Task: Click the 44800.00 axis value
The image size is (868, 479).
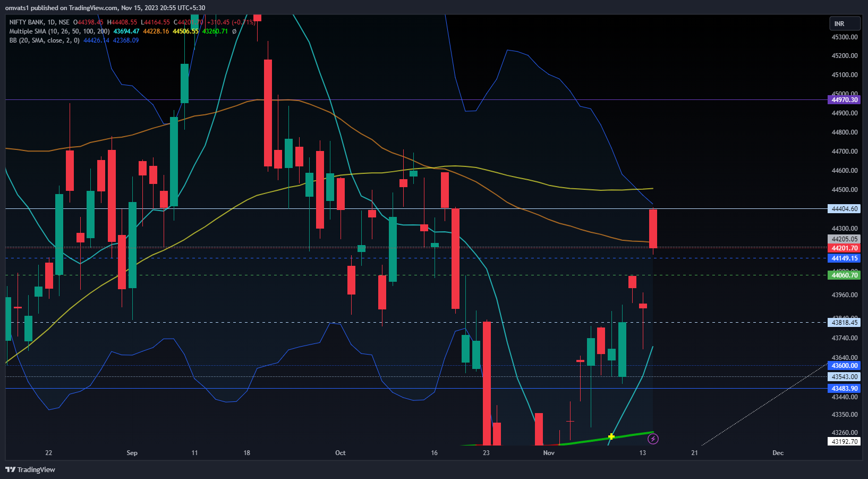Action: pyautogui.click(x=845, y=132)
